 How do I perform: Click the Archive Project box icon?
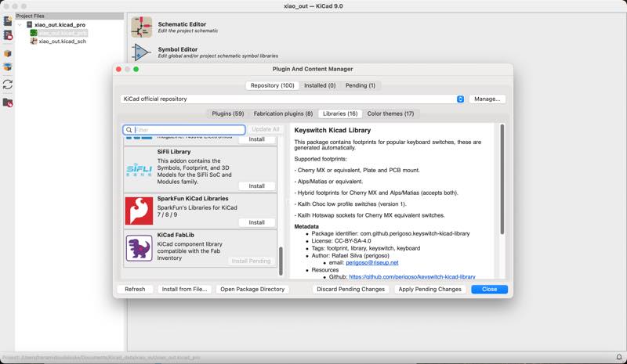coord(8,53)
